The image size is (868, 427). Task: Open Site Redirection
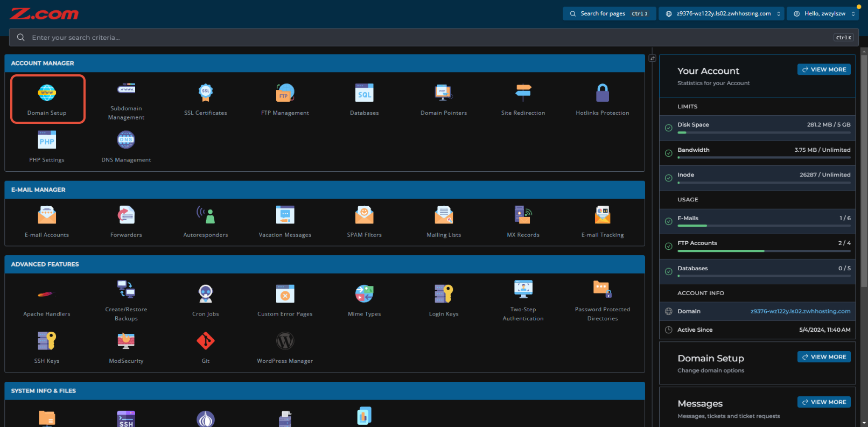click(523, 99)
